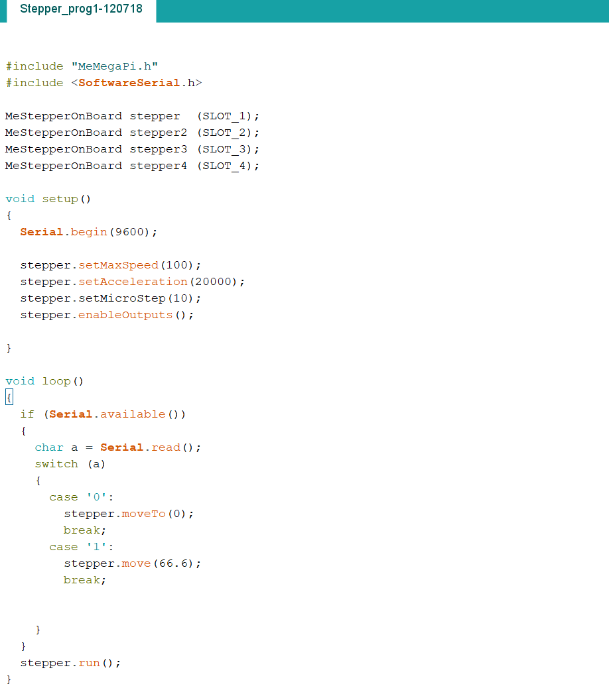Click the setMicroStep(10) line
The width and height of the screenshot is (609, 700).
click(x=110, y=298)
